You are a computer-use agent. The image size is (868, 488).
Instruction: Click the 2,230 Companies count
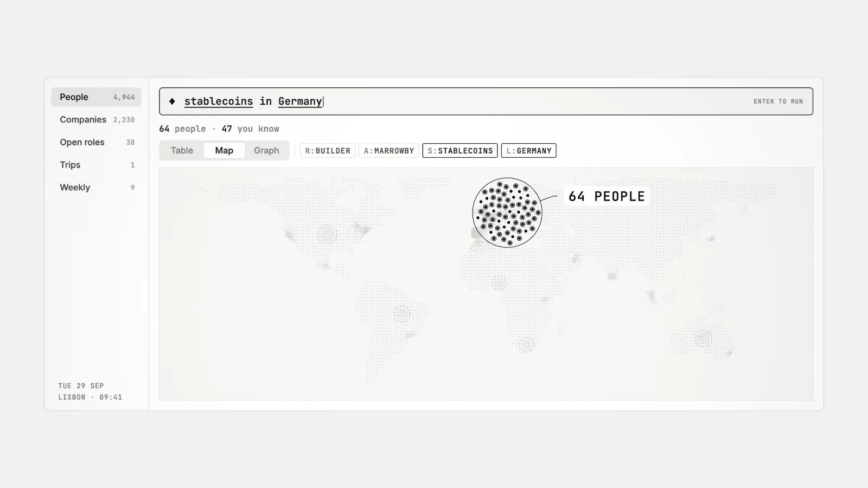click(124, 120)
